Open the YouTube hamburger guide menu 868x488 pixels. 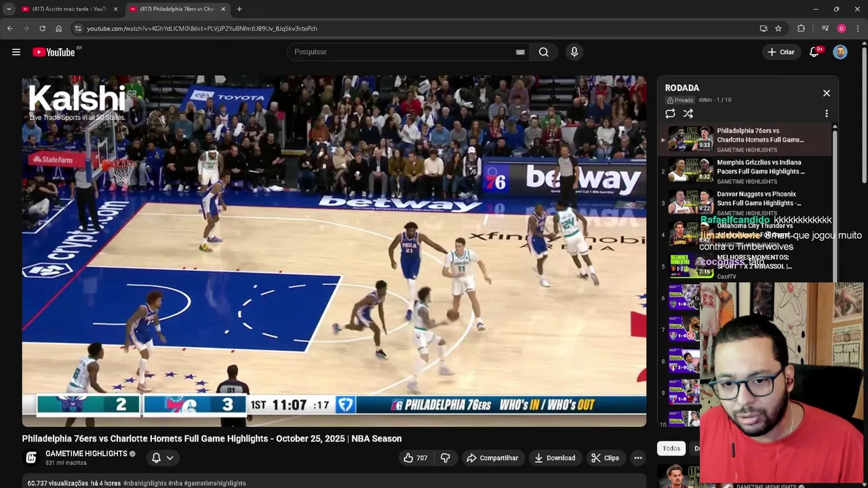(x=16, y=52)
